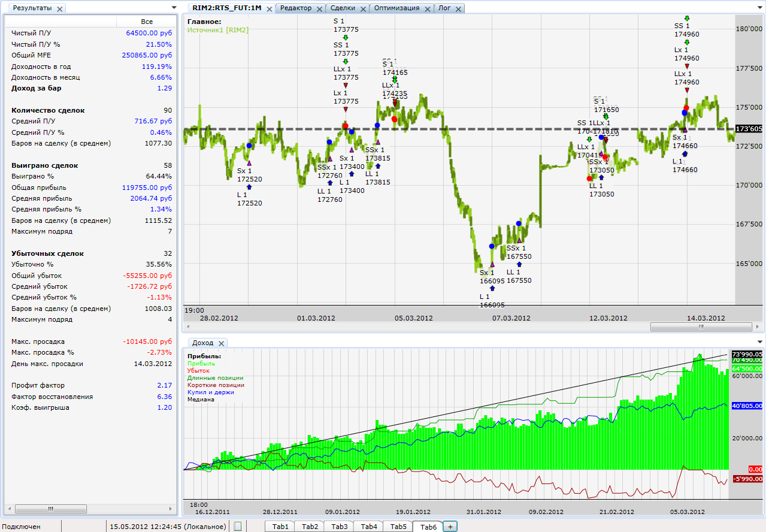The width and height of the screenshot is (766, 532).
Task: Select the Доход tab
Action: (203, 343)
